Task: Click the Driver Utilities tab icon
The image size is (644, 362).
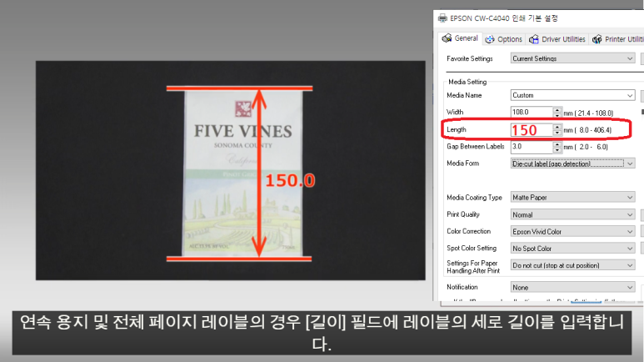Action: pos(534,39)
